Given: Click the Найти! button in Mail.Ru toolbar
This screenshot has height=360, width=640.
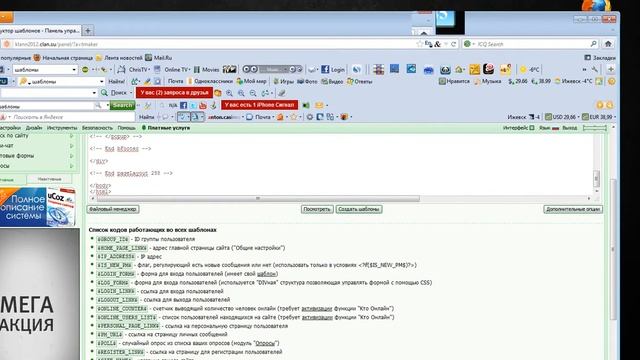Looking at the screenshot, I should click(117, 81).
